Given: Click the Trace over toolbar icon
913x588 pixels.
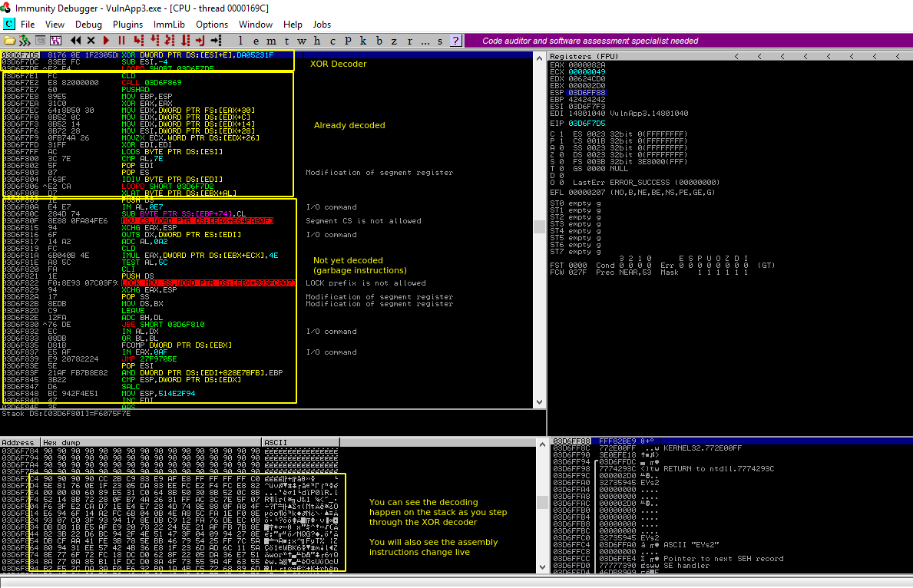Looking at the screenshot, I should coord(185,41).
